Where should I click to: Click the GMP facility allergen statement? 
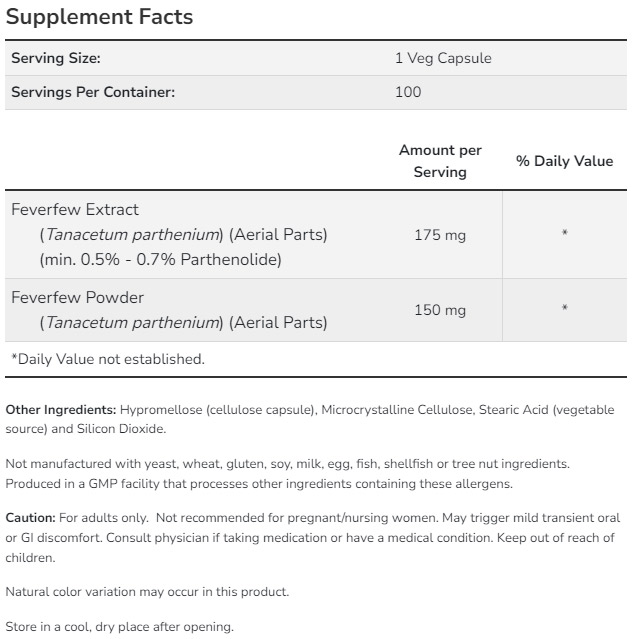coord(260,483)
